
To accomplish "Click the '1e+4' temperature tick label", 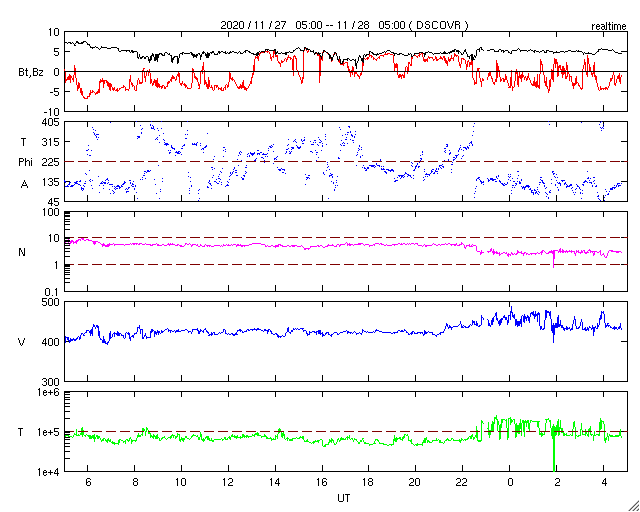I will 49,472.
